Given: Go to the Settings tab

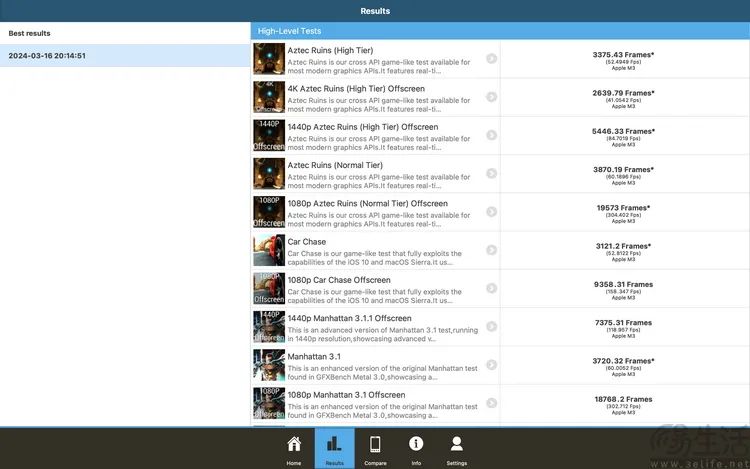Looking at the screenshot, I should coord(457,449).
